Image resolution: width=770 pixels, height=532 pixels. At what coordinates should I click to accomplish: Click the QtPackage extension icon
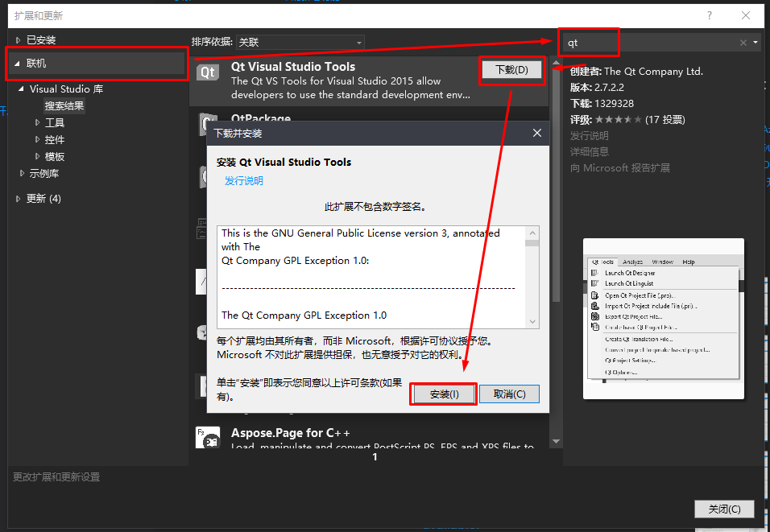coord(208,122)
